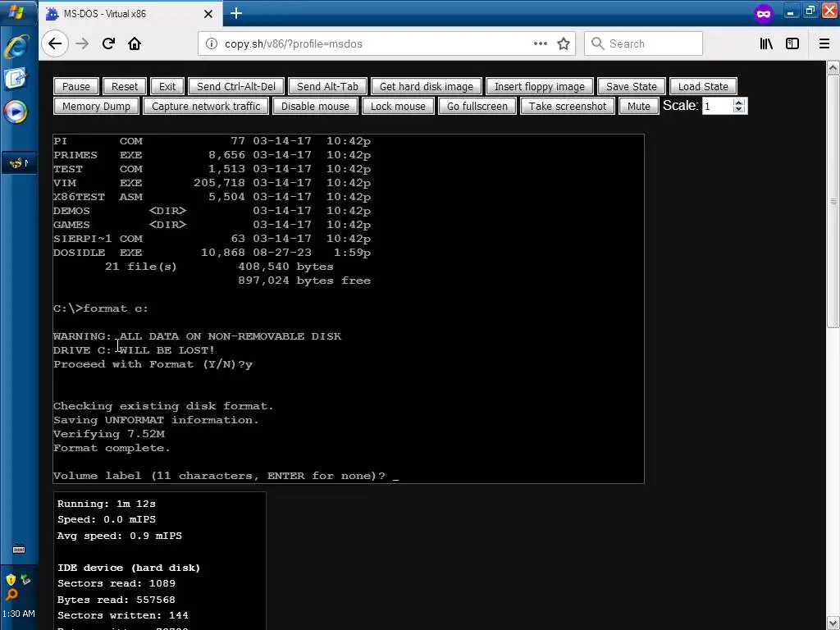Screen dimensions: 840x630
Task: Click the taskbar clock showing 1:30 AM
Action: (x=19, y=614)
